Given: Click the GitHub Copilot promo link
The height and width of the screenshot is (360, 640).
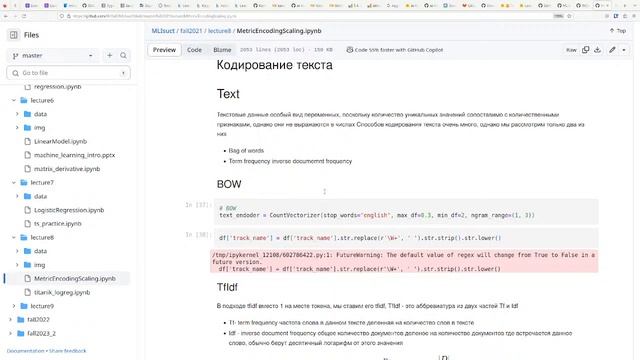Looking at the screenshot, I should (x=394, y=50).
